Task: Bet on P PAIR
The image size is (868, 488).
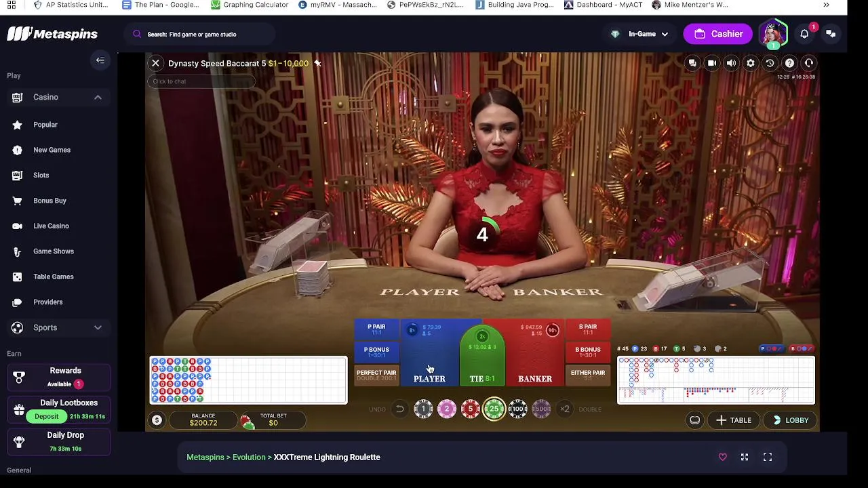Action: tap(376, 329)
